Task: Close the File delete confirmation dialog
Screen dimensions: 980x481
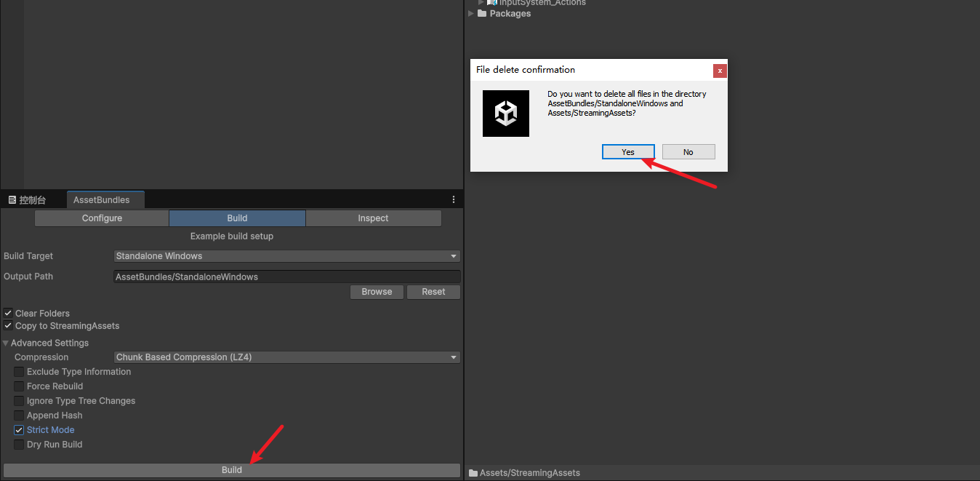Action: [720, 71]
